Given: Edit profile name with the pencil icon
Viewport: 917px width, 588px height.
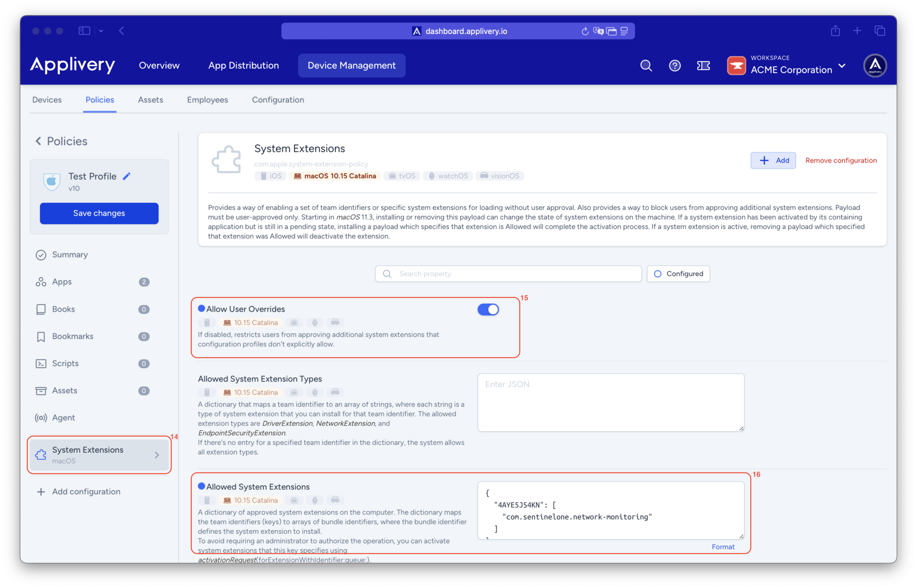Looking at the screenshot, I should [127, 176].
